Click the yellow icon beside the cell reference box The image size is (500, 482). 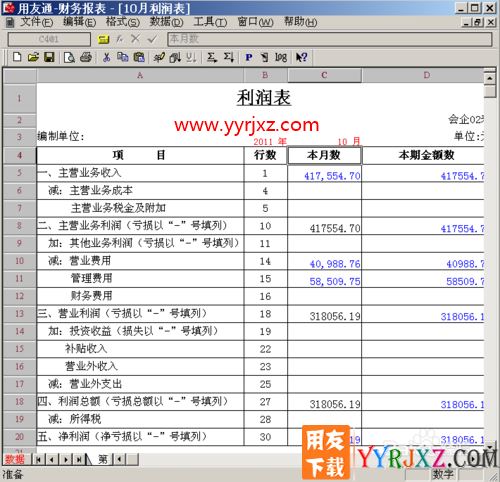103,39
